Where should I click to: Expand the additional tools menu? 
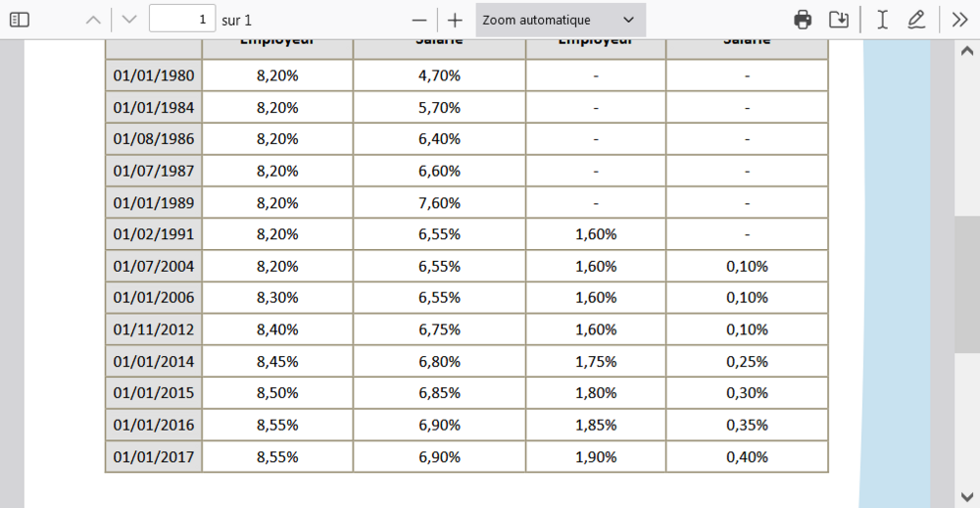959,20
